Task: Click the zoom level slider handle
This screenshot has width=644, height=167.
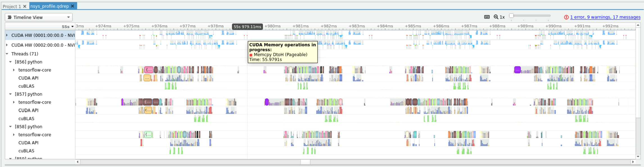Action: pos(511,16)
